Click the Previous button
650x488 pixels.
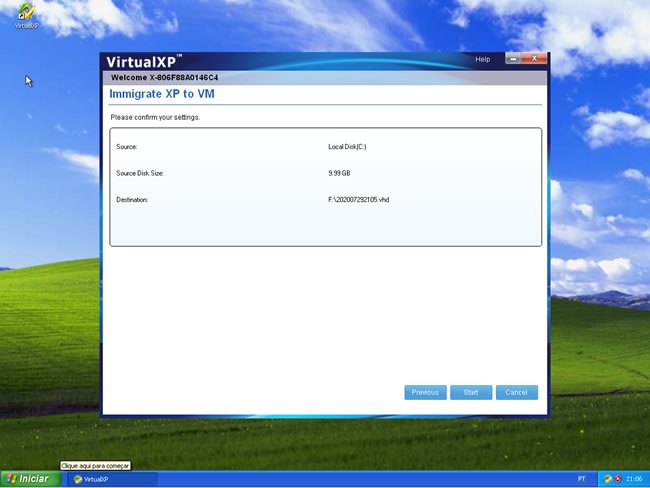coord(425,392)
